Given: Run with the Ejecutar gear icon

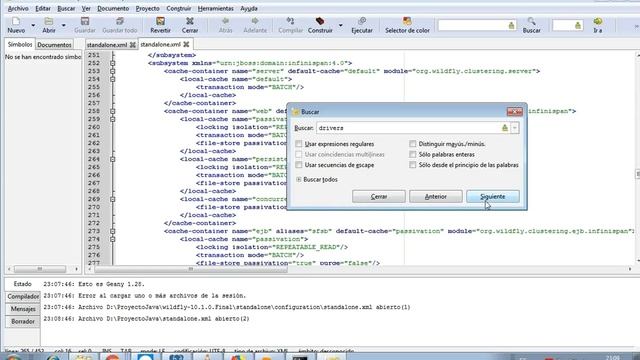Looking at the screenshot, I should (362, 21).
